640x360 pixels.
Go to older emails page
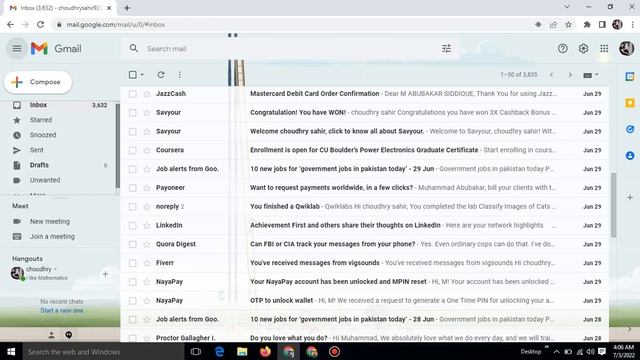coord(570,75)
